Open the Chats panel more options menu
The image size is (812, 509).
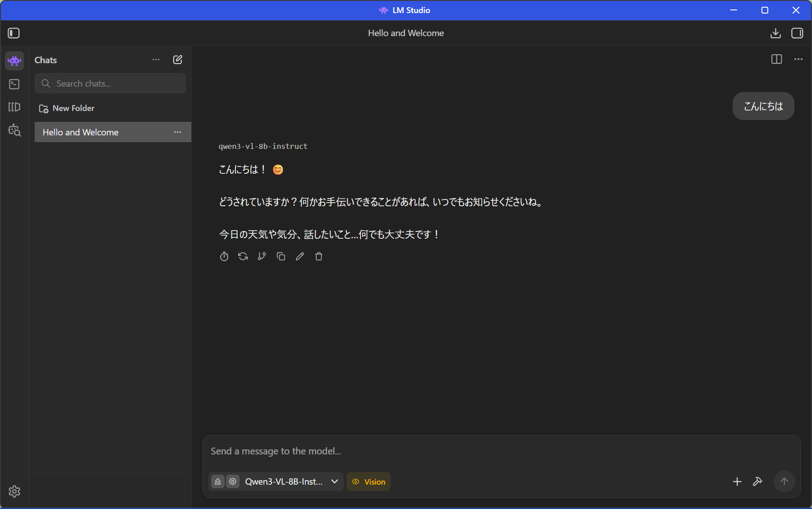[x=156, y=60]
